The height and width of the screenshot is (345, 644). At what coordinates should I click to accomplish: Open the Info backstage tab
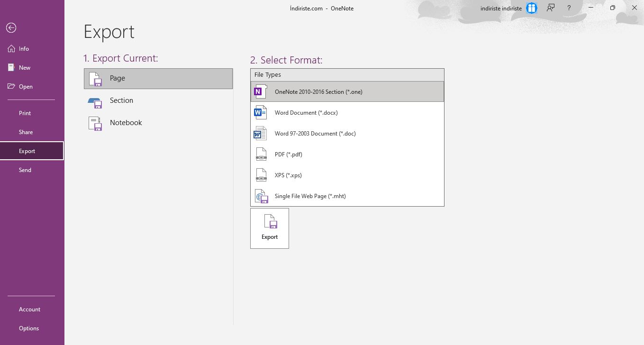pos(32,49)
